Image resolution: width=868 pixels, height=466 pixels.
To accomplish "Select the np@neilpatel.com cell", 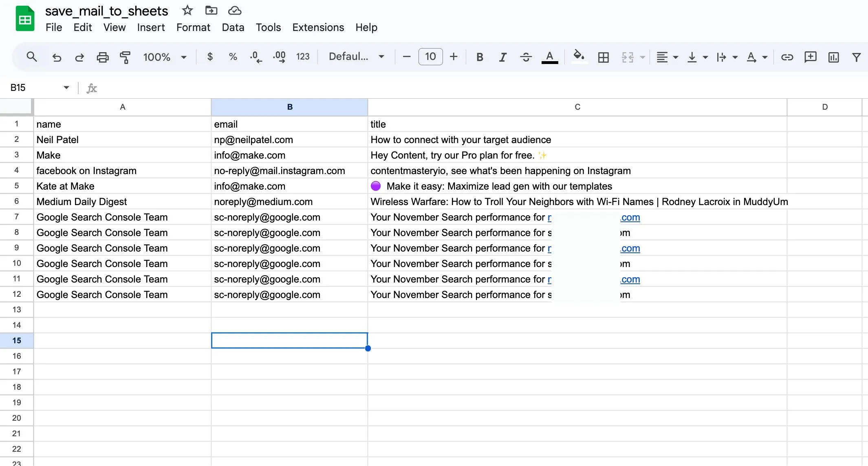I will coord(289,140).
